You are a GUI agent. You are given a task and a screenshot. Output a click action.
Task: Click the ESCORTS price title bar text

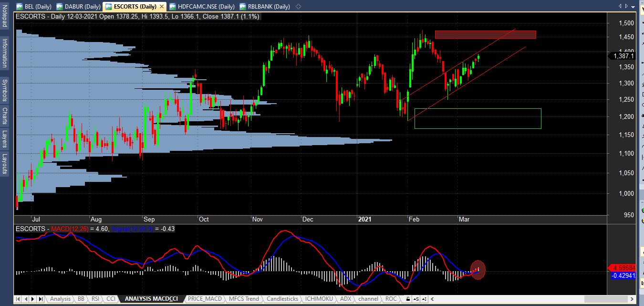click(139, 16)
